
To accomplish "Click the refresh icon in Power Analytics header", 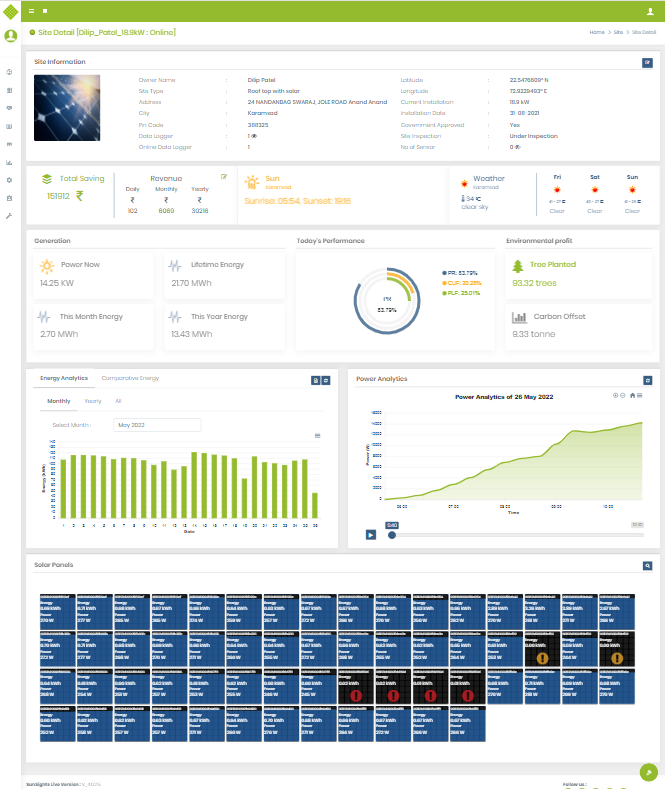I will coord(647,380).
